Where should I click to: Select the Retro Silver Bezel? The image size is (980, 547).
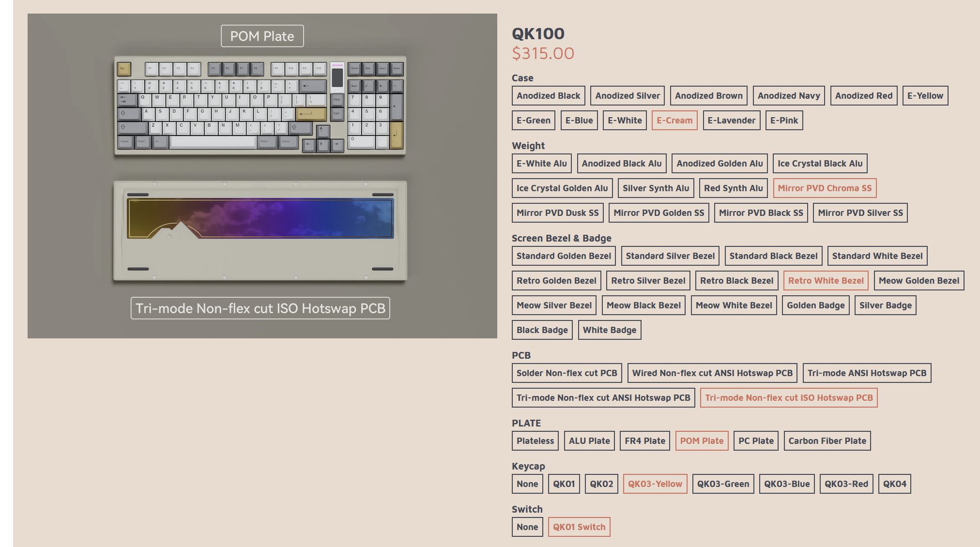click(x=648, y=281)
